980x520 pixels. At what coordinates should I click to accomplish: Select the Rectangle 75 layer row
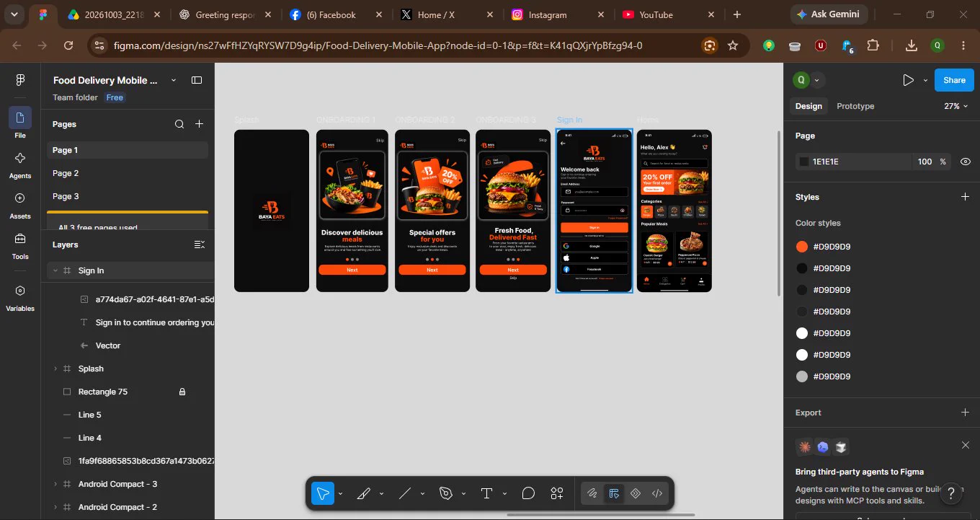click(128, 392)
